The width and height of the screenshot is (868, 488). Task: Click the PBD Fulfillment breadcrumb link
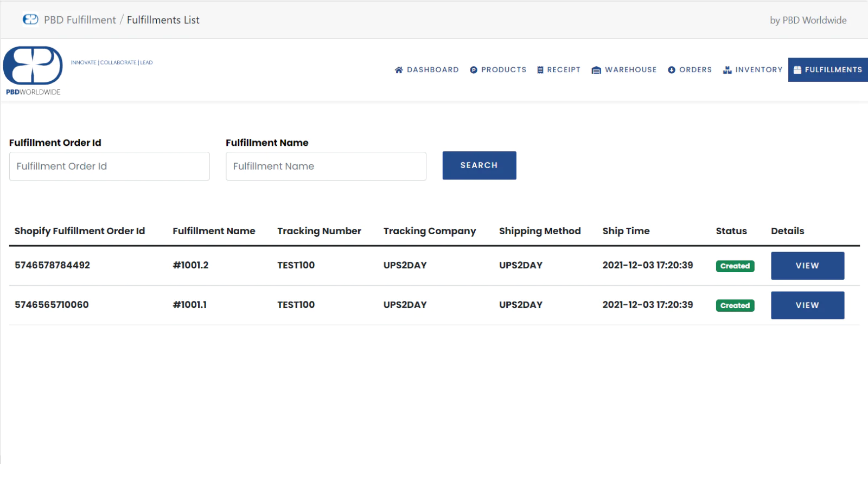click(x=80, y=20)
